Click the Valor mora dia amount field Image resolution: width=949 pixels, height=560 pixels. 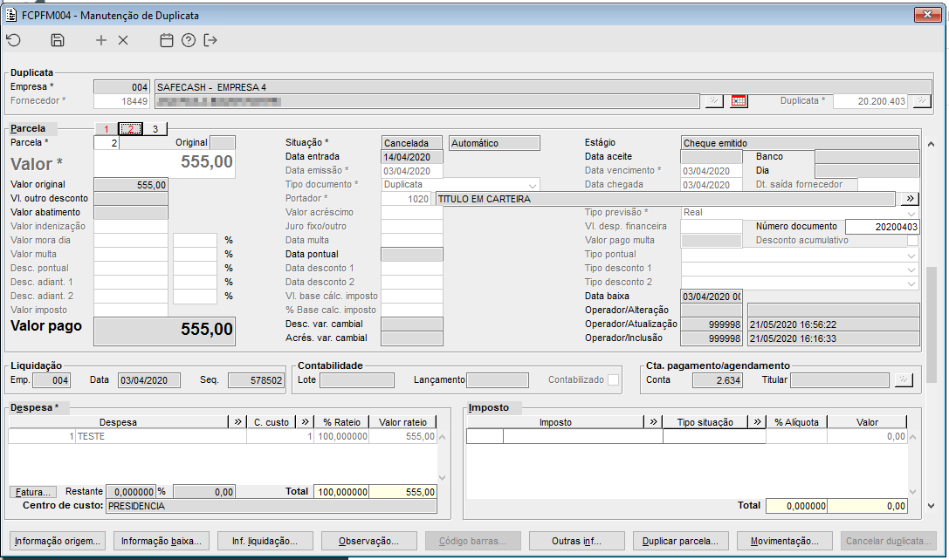point(131,241)
